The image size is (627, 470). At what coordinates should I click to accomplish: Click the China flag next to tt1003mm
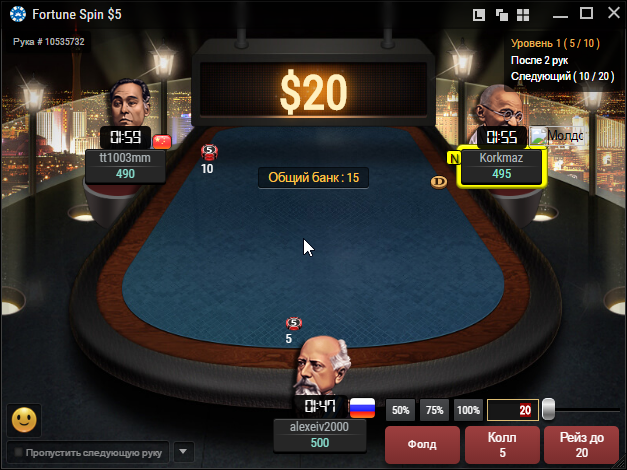(x=162, y=142)
